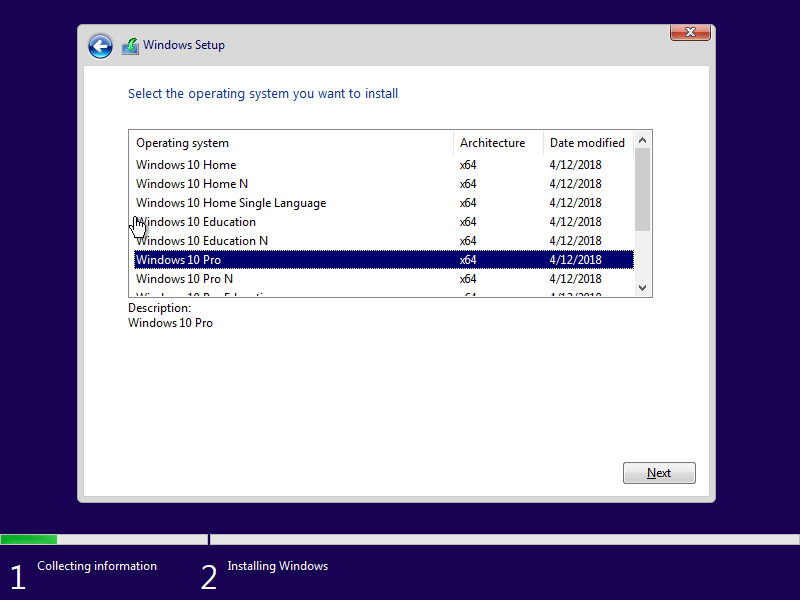
Task: Click the Date modified column header
Action: click(588, 143)
